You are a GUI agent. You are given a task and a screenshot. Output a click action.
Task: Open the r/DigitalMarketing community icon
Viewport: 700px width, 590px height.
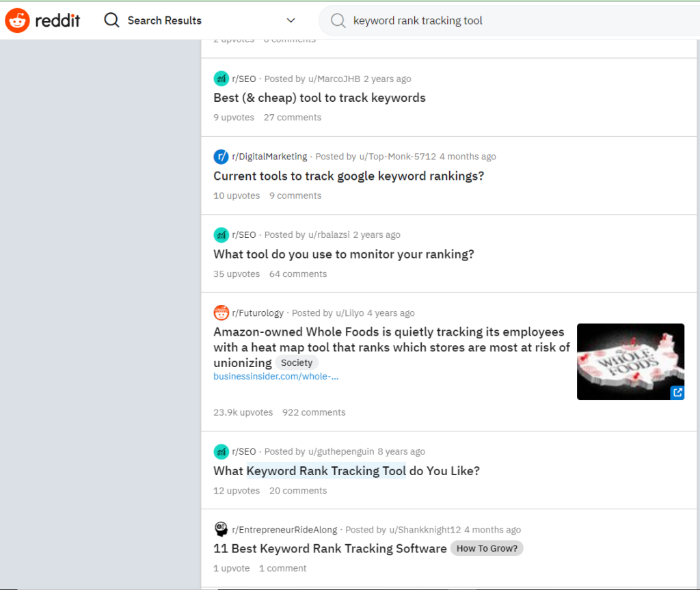click(221, 157)
